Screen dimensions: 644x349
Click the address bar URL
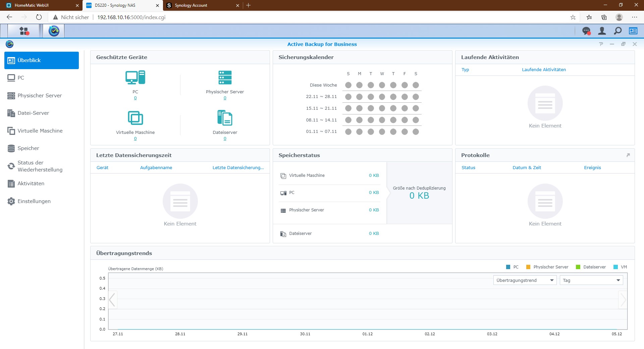pos(131,17)
